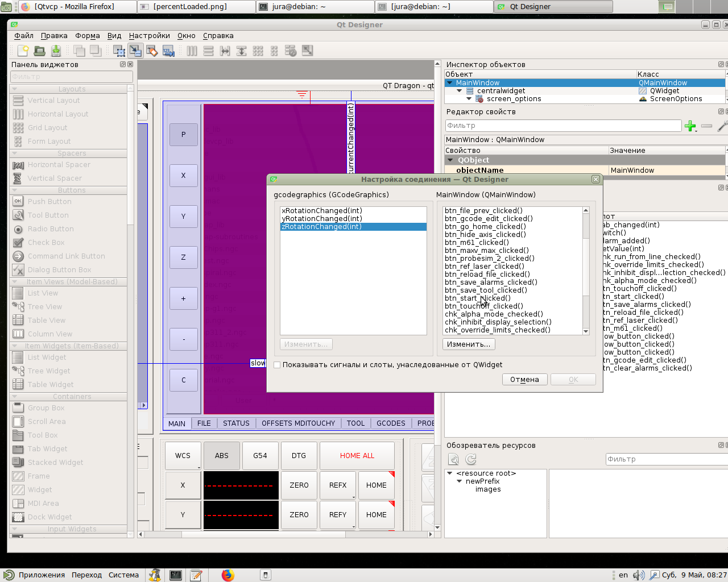
Task: Click Lay Out Horizontally toolbar icon
Action: point(192,51)
